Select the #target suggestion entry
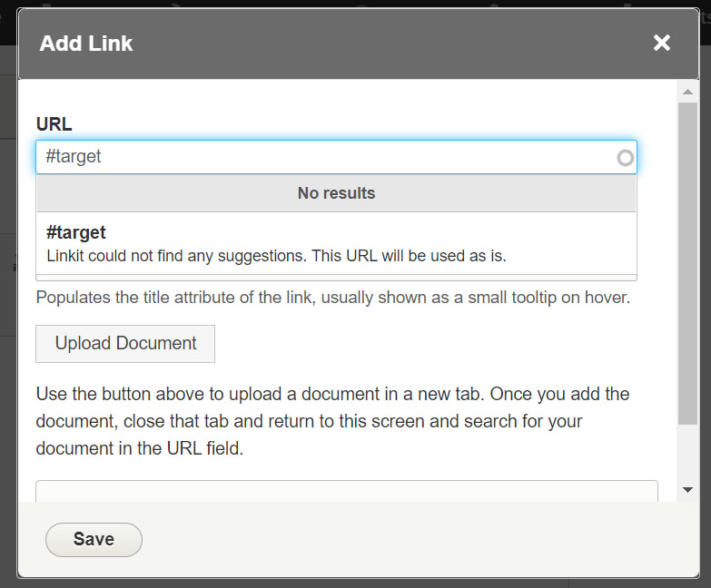 76,232
